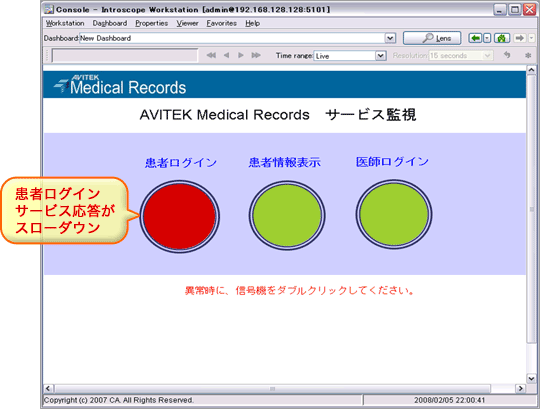The width and height of the screenshot is (540, 409).
Task: Click the Copyright (c) 2007 CA status text
Action: click(118, 400)
